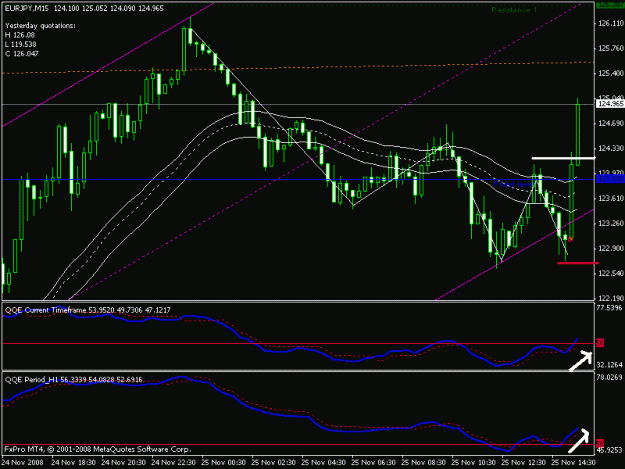Screen dimensions: 625x469
Task: Click the '24 Nov 22:30' time axis label
Action: (x=173, y=463)
